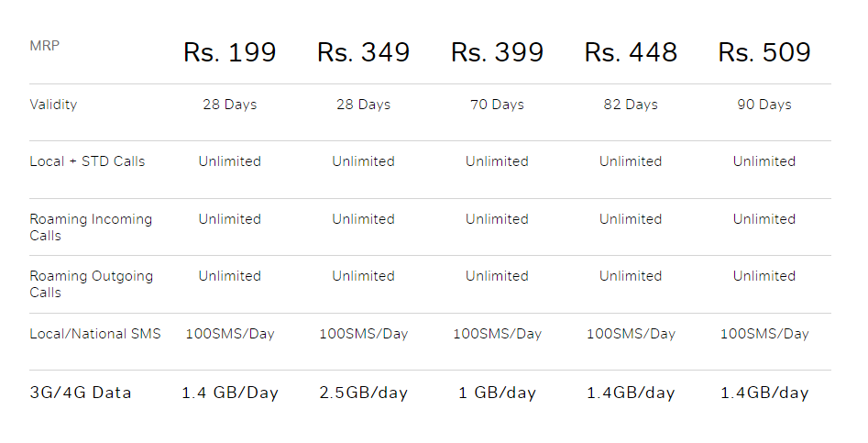This screenshot has width=868, height=443.
Task: Select the Local/National SMS label
Action: click(x=95, y=334)
